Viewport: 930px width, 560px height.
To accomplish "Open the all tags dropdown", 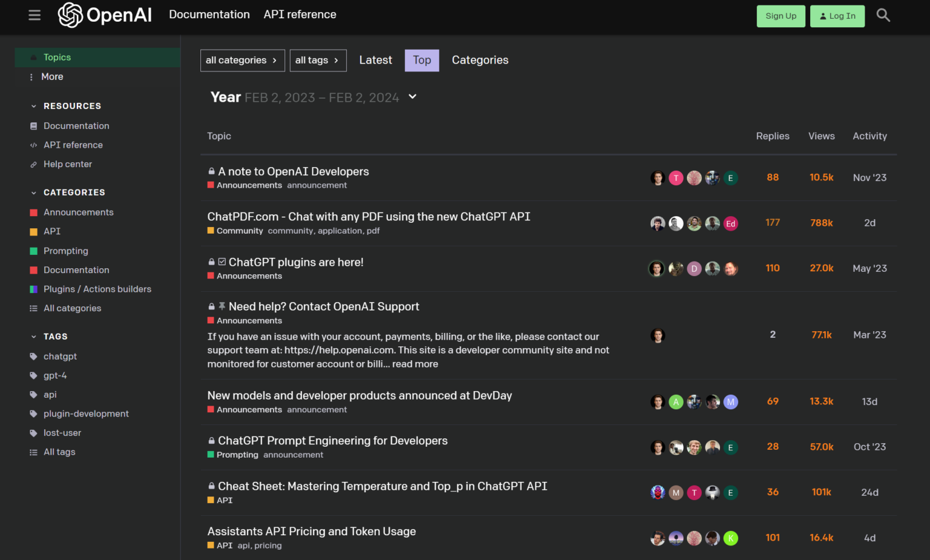I will tap(318, 61).
